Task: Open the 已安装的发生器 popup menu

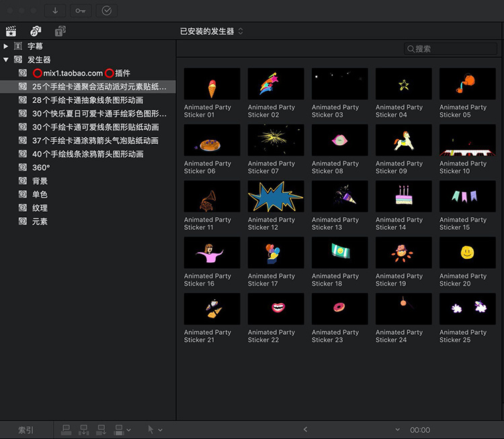Action: (212, 31)
